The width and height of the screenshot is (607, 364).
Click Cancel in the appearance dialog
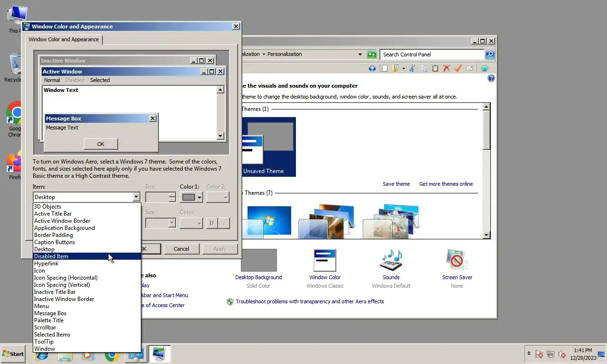click(181, 249)
